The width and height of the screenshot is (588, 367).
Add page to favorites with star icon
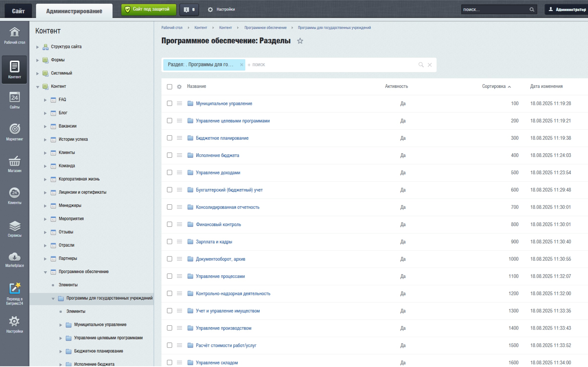[x=300, y=41]
